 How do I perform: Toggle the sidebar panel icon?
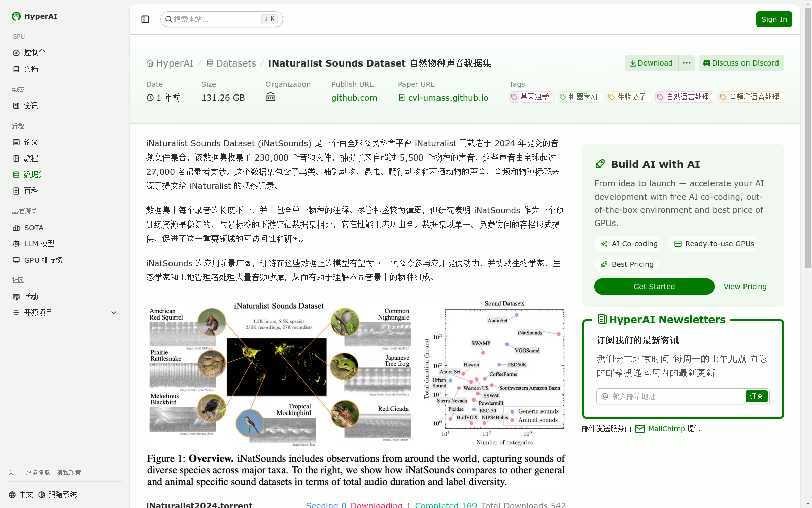point(145,19)
